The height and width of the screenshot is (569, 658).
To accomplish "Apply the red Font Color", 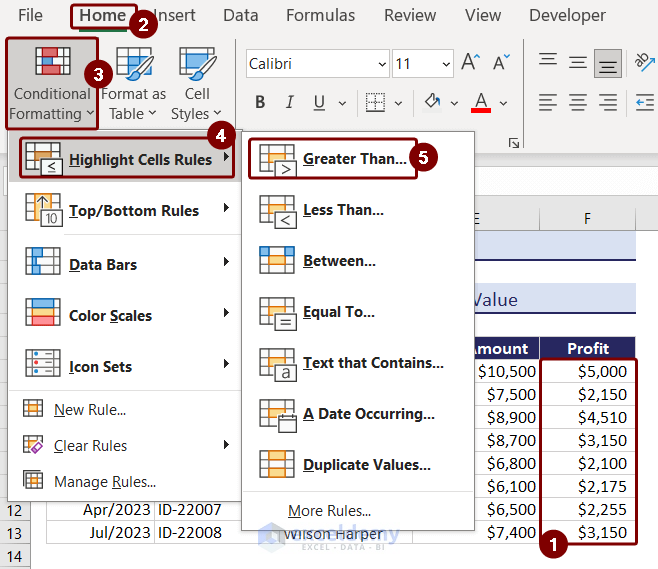I will (481, 102).
